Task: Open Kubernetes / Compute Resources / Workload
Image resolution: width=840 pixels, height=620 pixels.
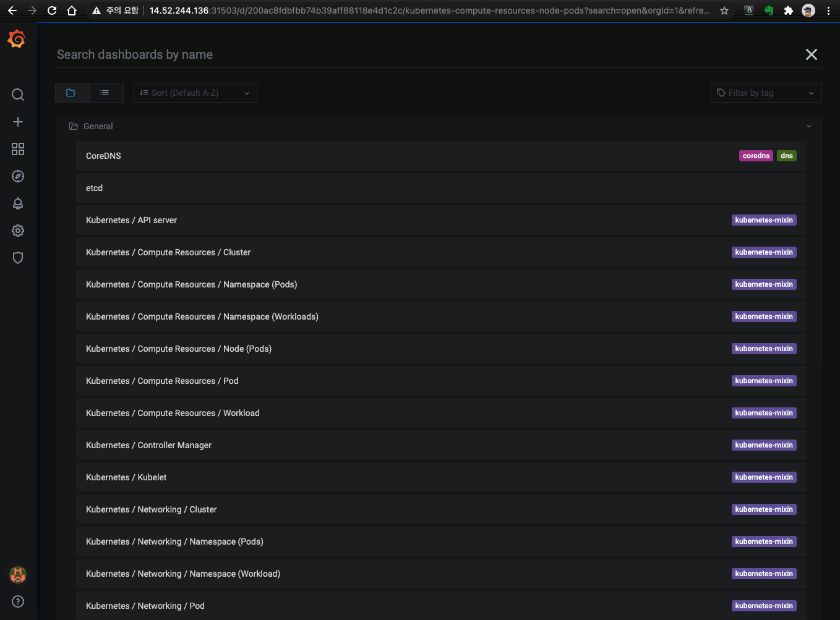Action: (441, 413)
